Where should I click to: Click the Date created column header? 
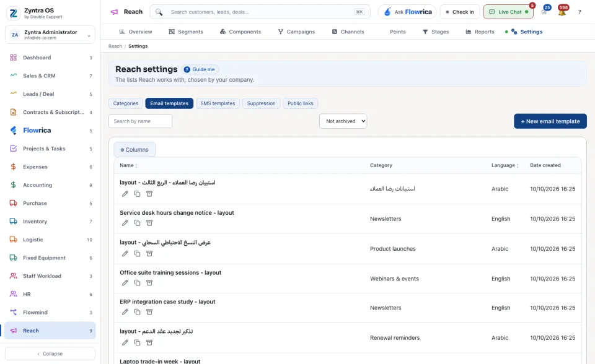pos(545,165)
